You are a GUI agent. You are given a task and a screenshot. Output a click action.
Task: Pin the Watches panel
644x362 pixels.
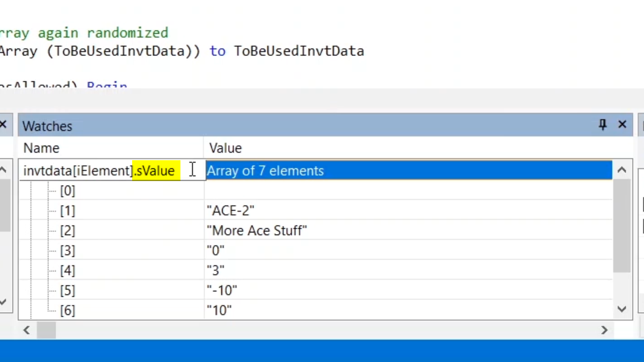[x=602, y=125]
